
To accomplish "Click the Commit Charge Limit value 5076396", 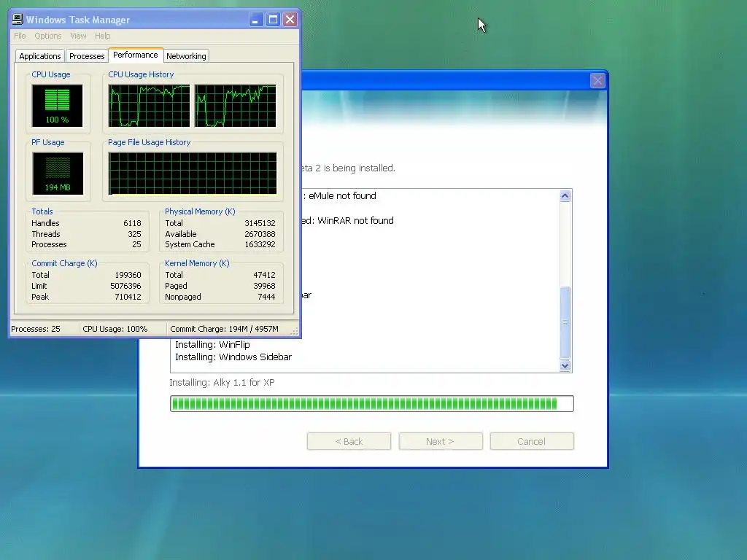I will point(125,286).
